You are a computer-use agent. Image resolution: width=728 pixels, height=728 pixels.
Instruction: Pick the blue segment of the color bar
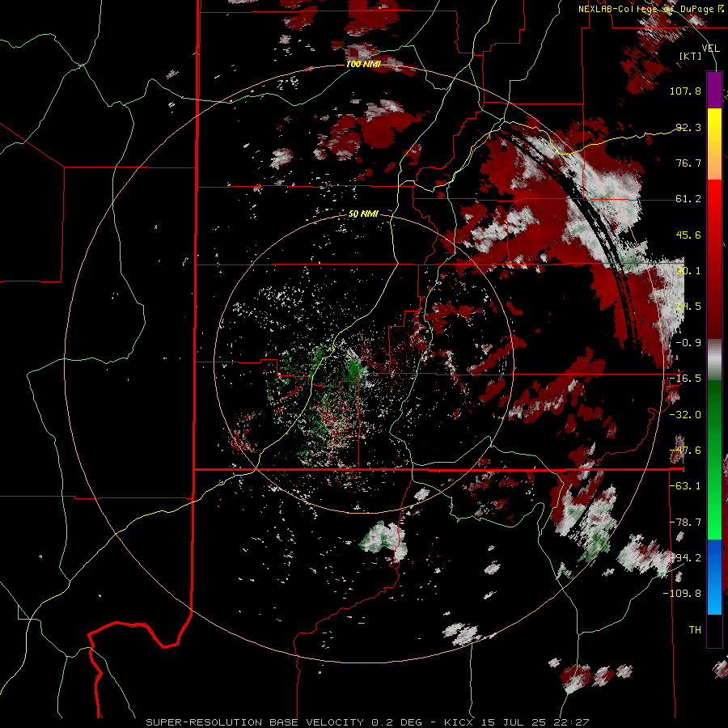(x=714, y=577)
